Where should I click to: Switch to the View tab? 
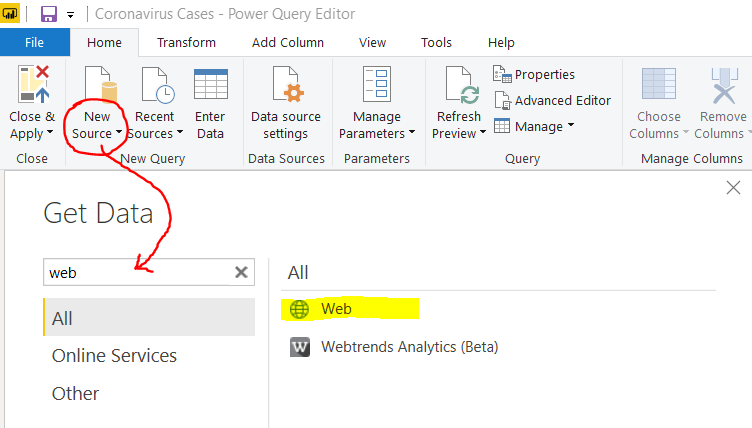(372, 42)
